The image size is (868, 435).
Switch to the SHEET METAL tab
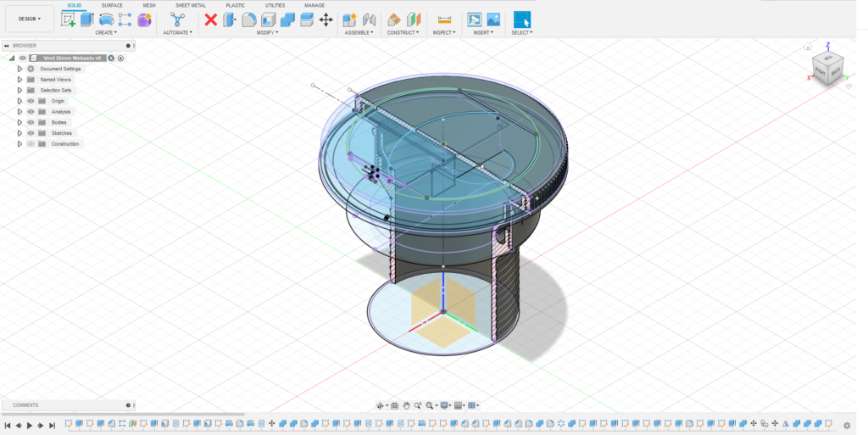(190, 5)
